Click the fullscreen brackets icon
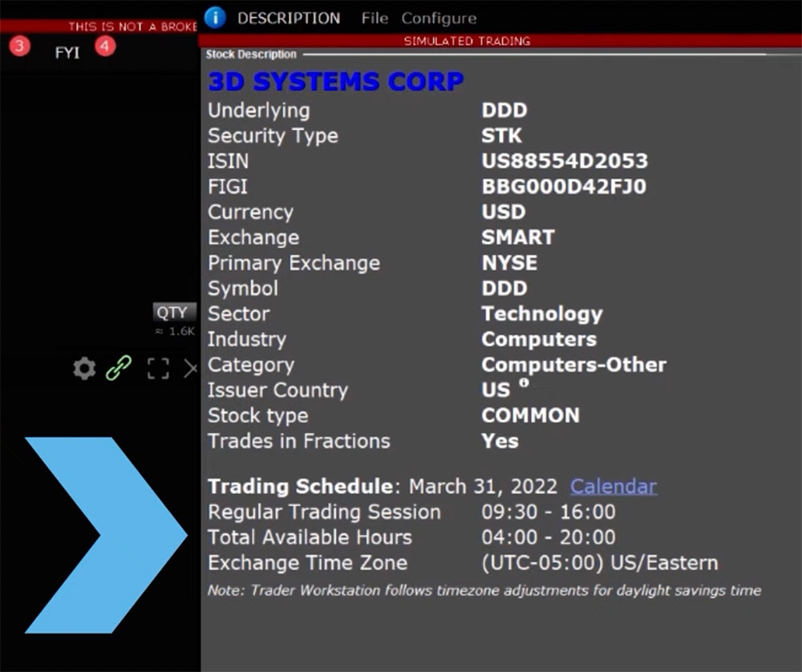Image resolution: width=802 pixels, height=672 pixels. coord(157,368)
